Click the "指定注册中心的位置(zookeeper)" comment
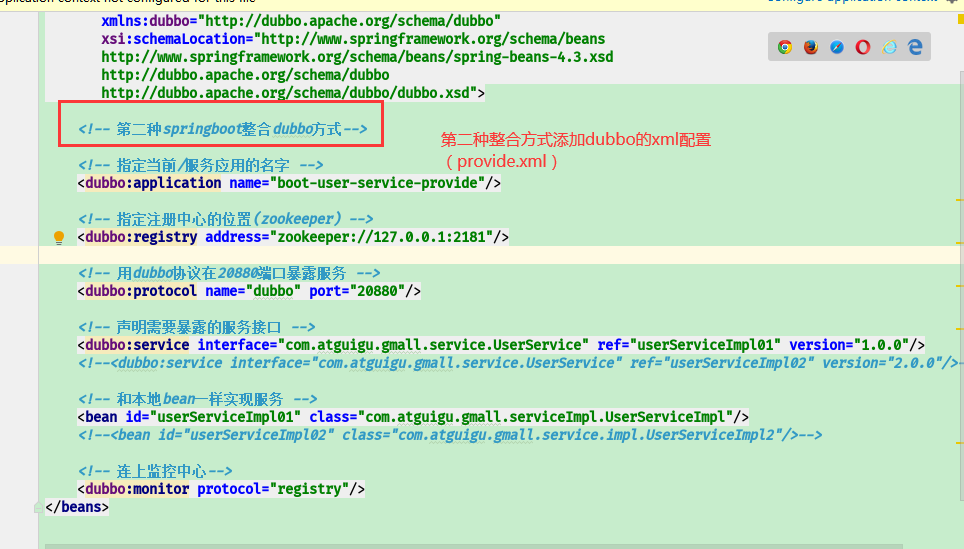This screenshot has height=549, width=964. pos(225,219)
